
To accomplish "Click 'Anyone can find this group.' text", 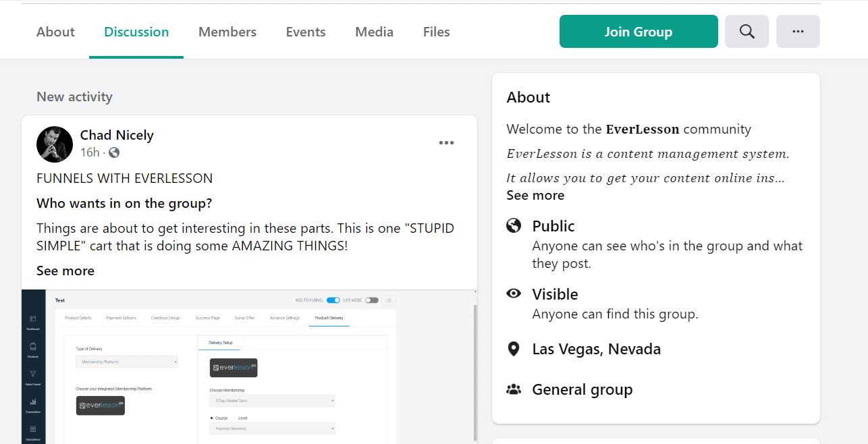I will [x=615, y=314].
